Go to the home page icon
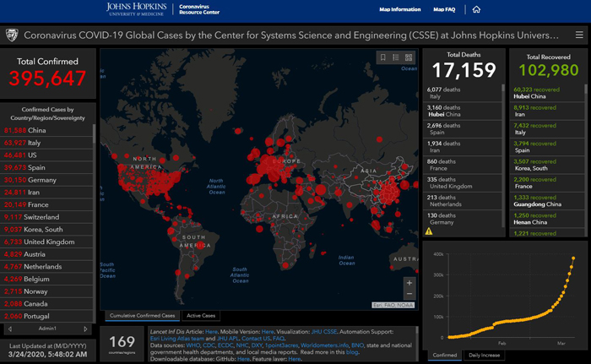The width and height of the screenshot is (591, 364). click(x=476, y=9)
